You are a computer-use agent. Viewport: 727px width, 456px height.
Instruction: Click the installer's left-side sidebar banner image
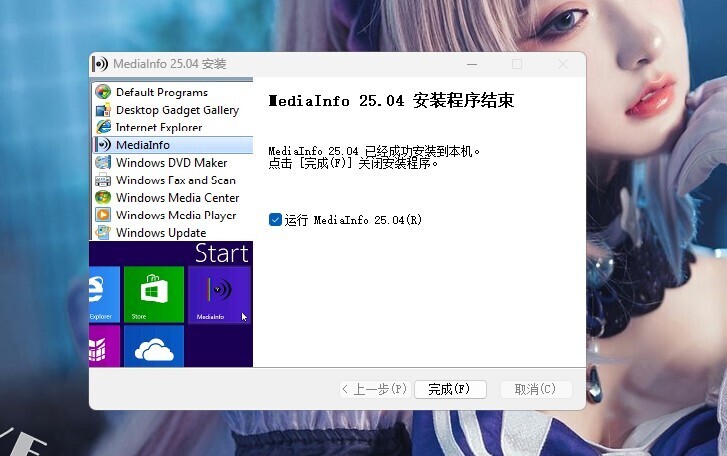pos(171,222)
